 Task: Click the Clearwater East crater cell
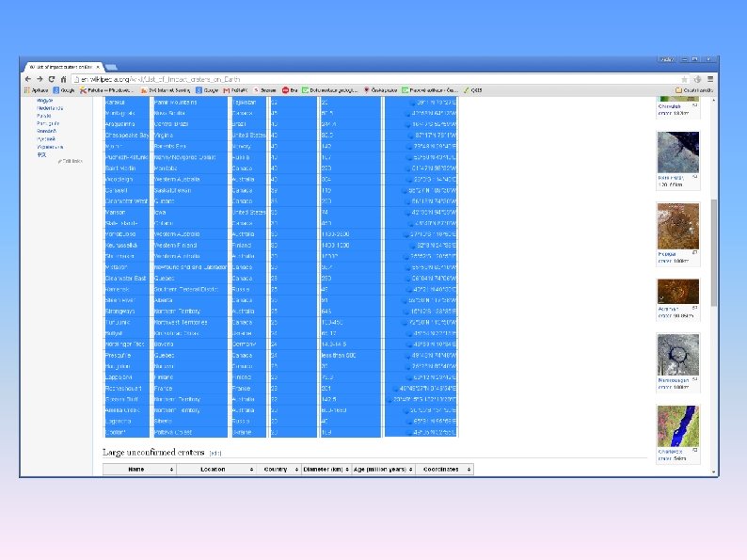(127, 278)
